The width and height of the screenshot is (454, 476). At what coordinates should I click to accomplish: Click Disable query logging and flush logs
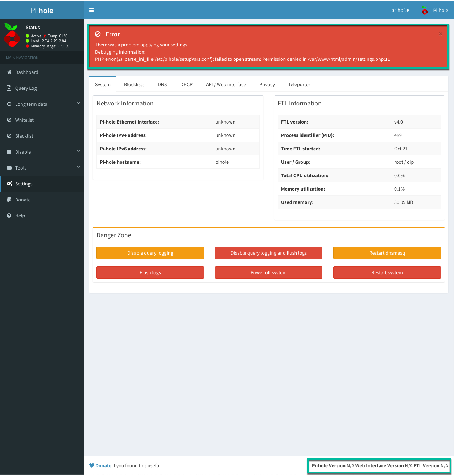269,253
